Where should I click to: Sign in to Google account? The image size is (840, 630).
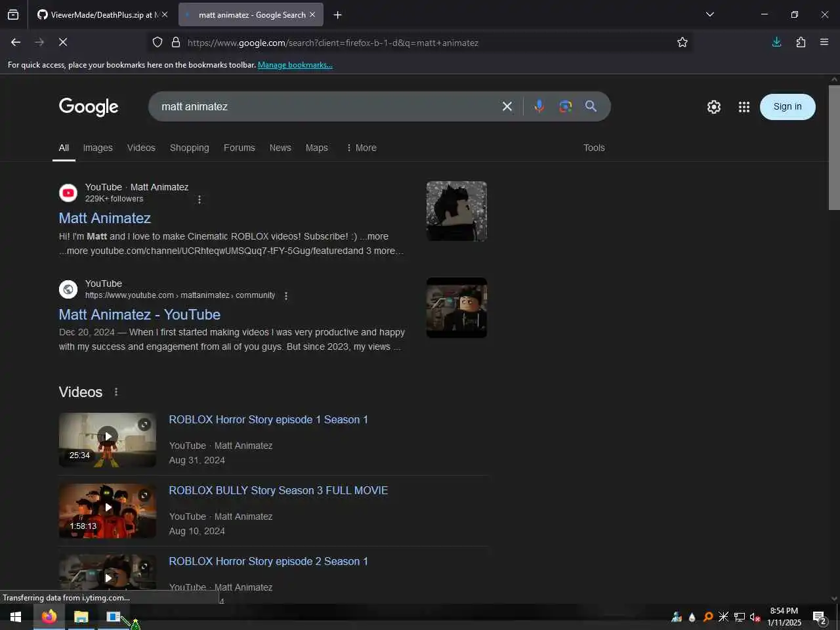coord(787,107)
